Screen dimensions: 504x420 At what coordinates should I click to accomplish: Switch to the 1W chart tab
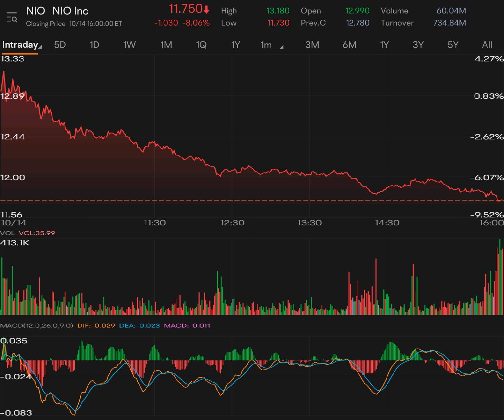(129, 45)
